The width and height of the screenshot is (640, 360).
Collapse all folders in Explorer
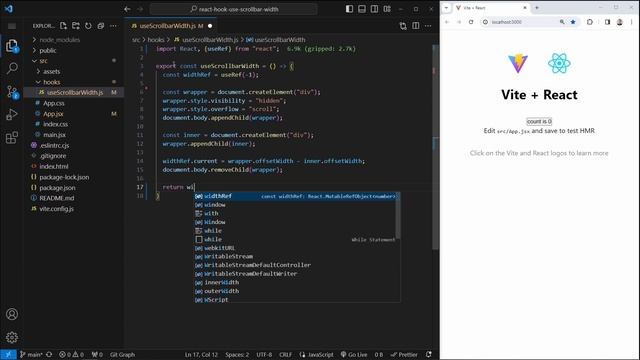coord(101,26)
